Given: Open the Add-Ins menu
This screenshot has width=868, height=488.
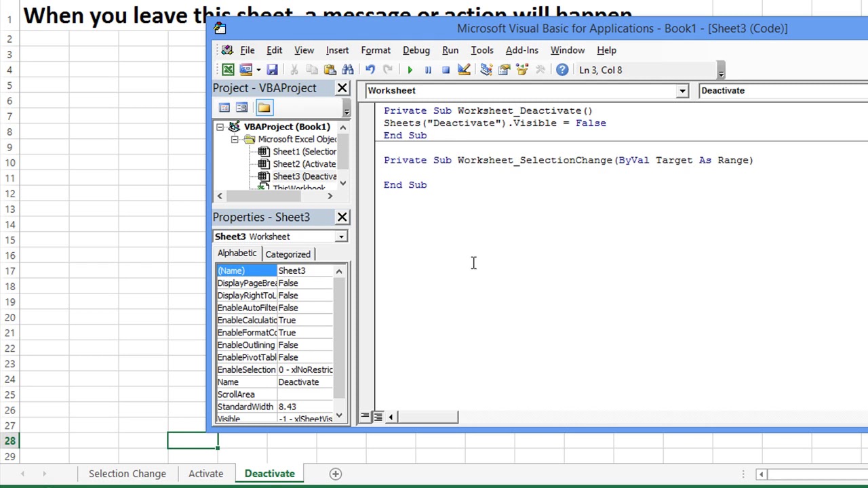Looking at the screenshot, I should click(522, 50).
